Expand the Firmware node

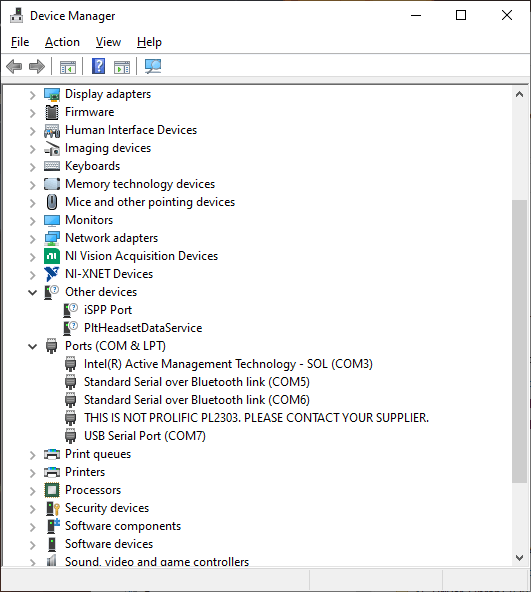pos(33,113)
